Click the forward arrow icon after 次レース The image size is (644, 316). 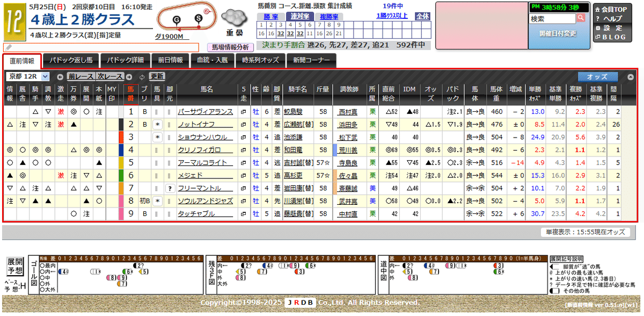[129, 76]
